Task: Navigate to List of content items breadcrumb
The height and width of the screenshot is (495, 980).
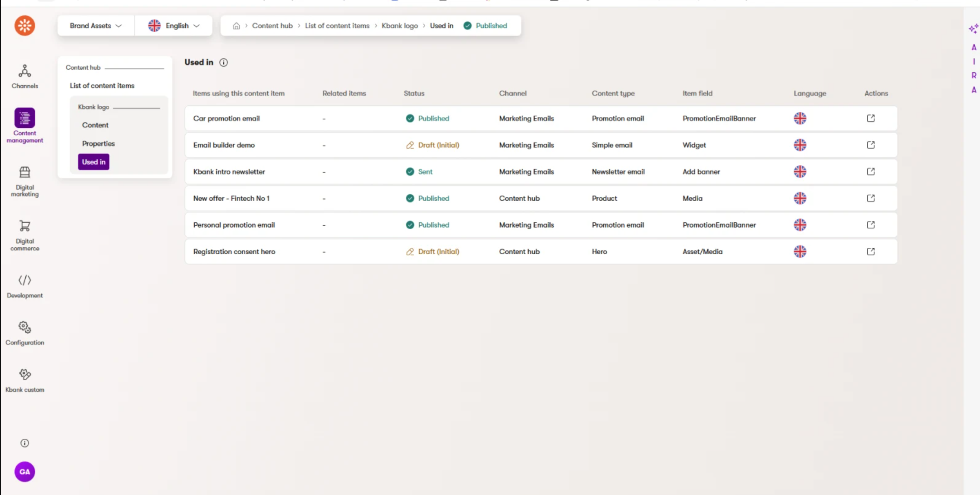Action: click(337, 25)
